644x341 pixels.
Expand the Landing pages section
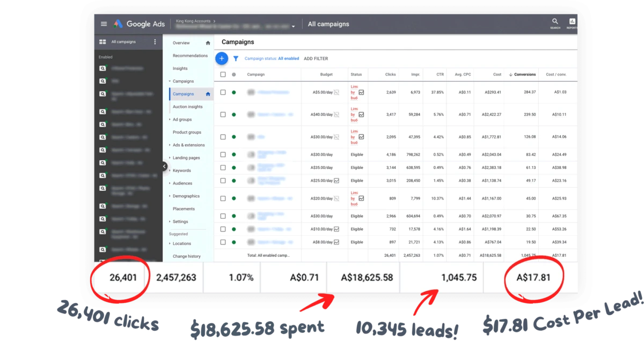click(x=170, y=158)
